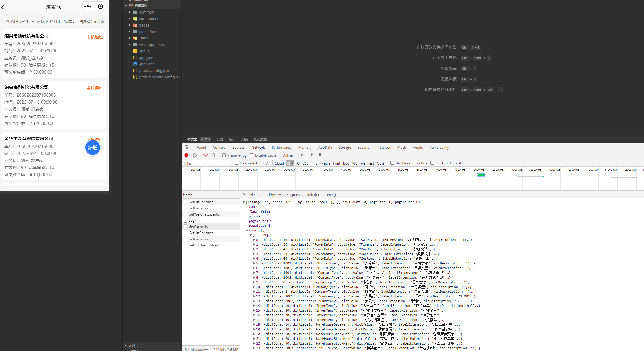Screen dimensions: 644x351
Task: Click the record network log icon
Action: (x=186, y=155)
